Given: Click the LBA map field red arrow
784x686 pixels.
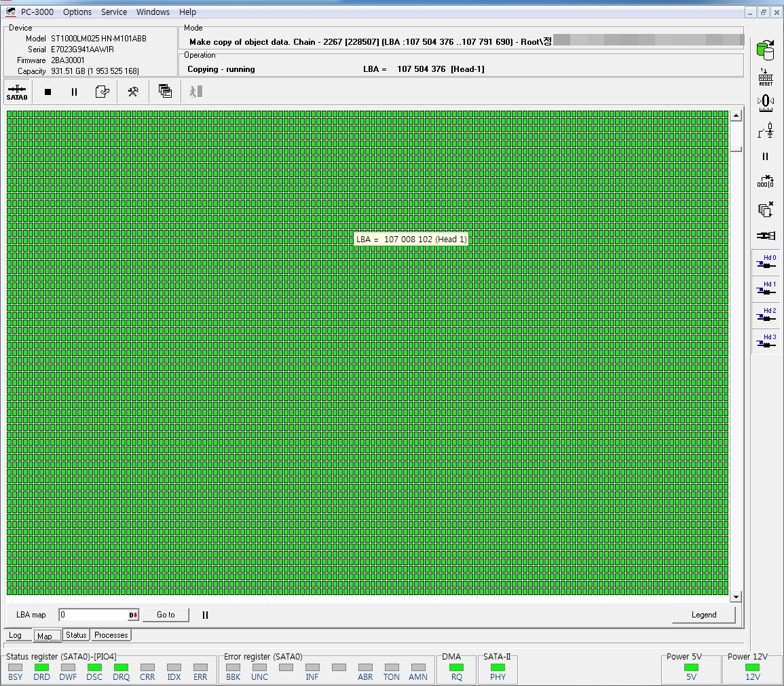Looking at the screenshot, I should tap(134, 615).
